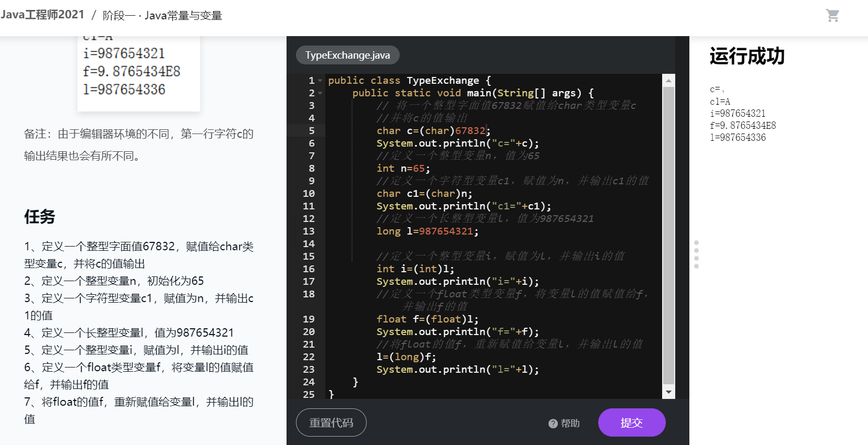Click the 备注 note paragraph

[139, 145]
